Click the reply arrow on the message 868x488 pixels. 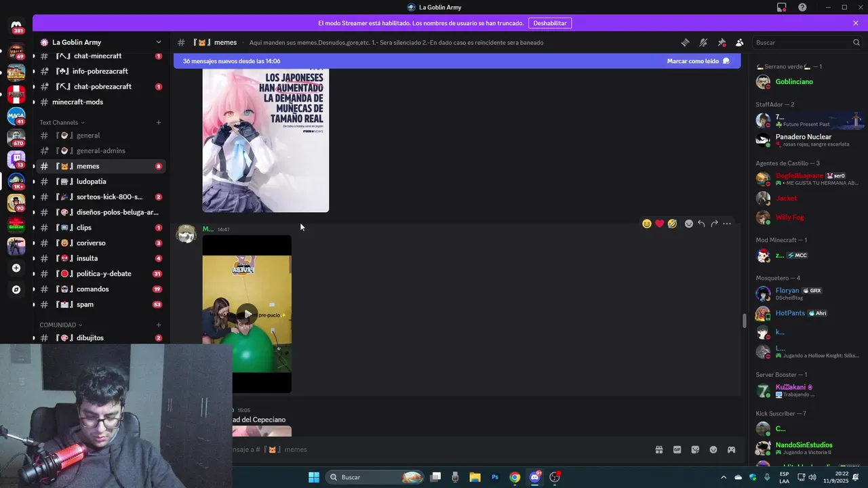click(x=702, y=224)
